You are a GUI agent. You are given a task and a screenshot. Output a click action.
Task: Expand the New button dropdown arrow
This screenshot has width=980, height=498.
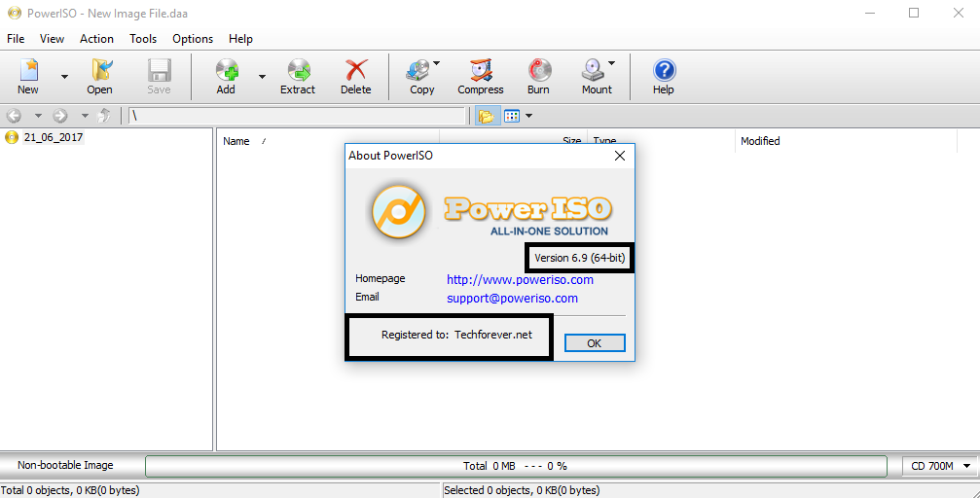[64, 77]
